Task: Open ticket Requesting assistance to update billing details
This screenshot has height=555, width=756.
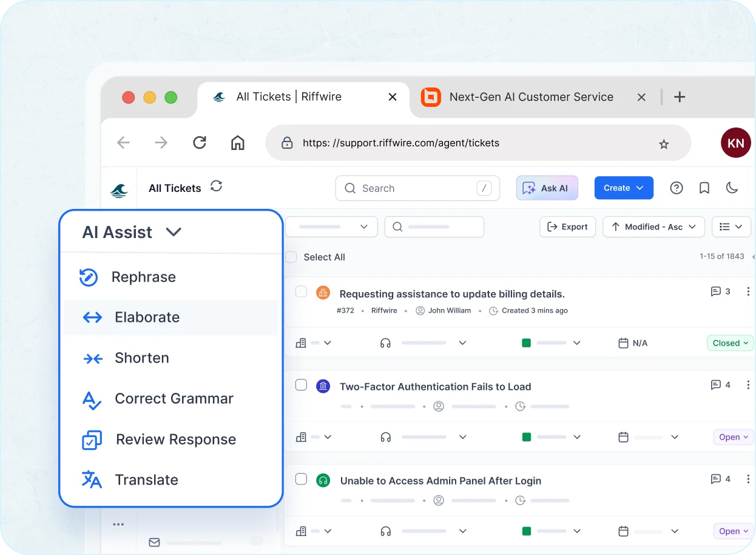Action: 452,294
